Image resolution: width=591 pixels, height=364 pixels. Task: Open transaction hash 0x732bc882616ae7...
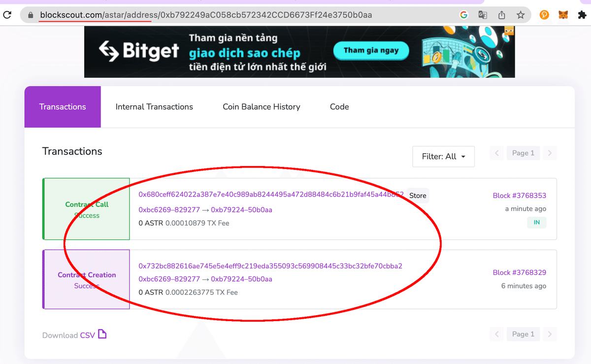click(x=270, y=266)
